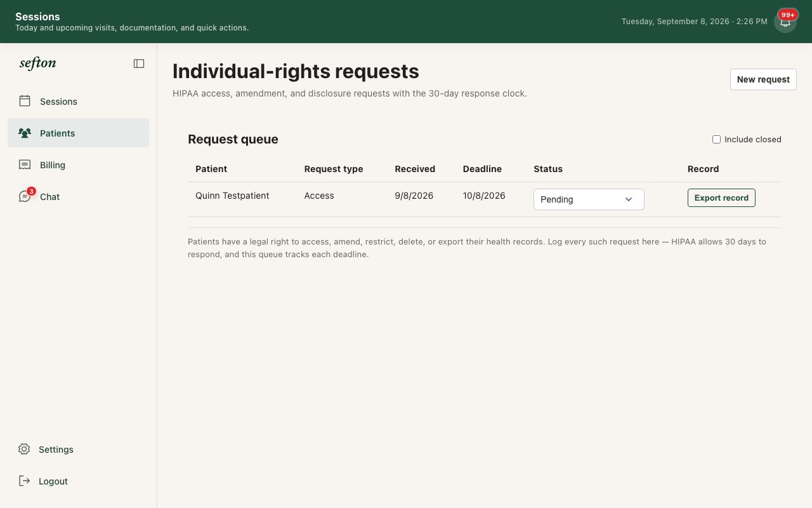
Task: Click the Settings gear icon
Action: tap(24, 449)
